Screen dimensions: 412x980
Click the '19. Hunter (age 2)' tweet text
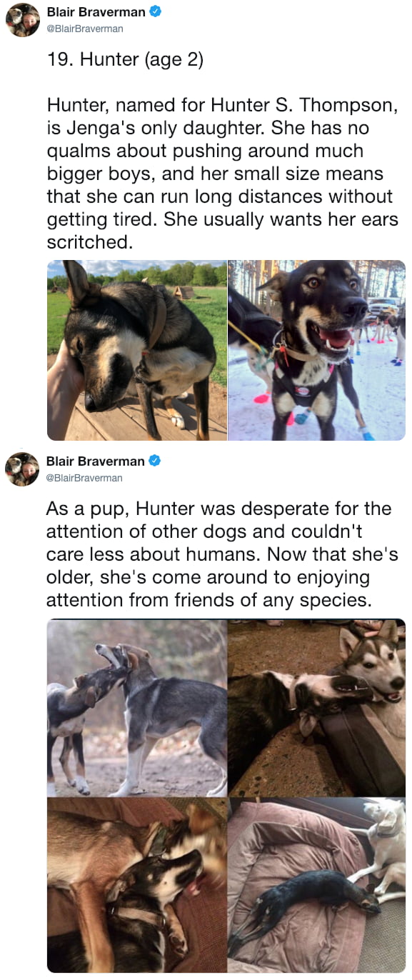tap(125, 60)
